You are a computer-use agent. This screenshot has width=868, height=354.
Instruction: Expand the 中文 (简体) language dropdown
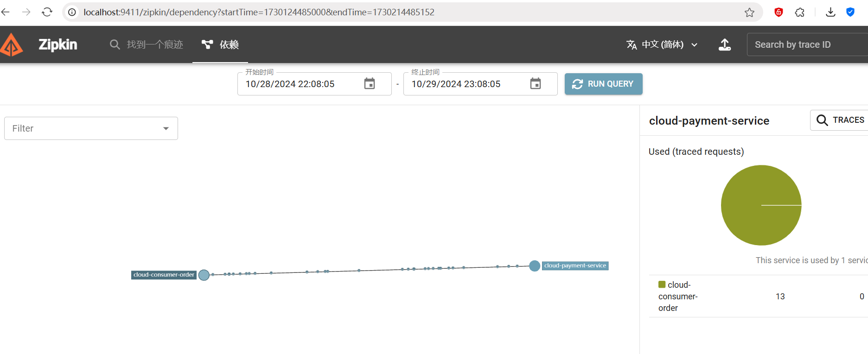click(662, 44)
